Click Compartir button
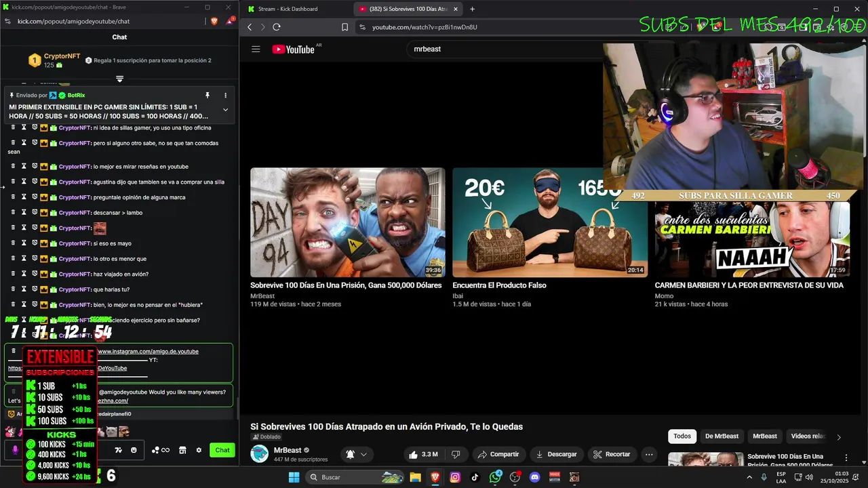Screen dimensions: 868x488 (498, 454)
